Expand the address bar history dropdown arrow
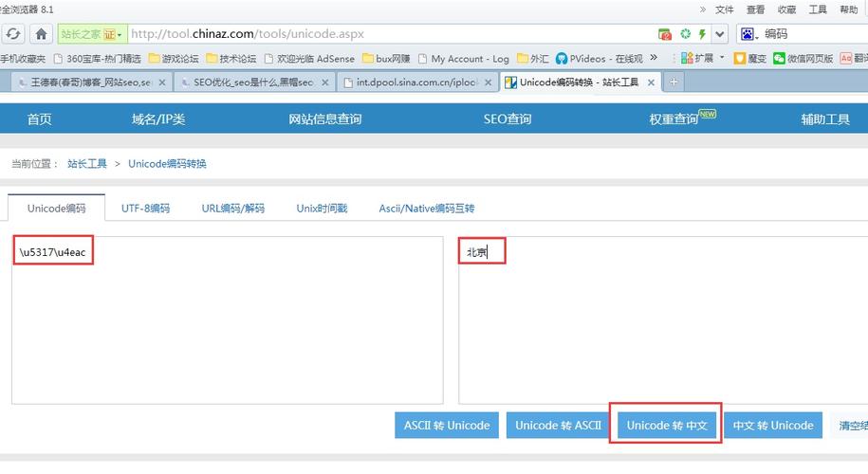The width and height of the screenshot is (868, 474). 719,34
